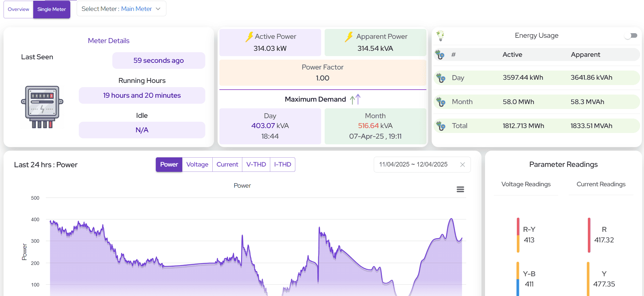The image size is (644, 296).
Task: Click the plug icon in header row
Action: pos(440,55)
